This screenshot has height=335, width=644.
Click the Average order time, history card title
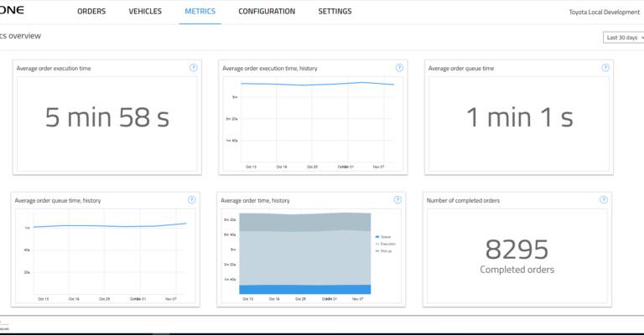tap(255, 200)
